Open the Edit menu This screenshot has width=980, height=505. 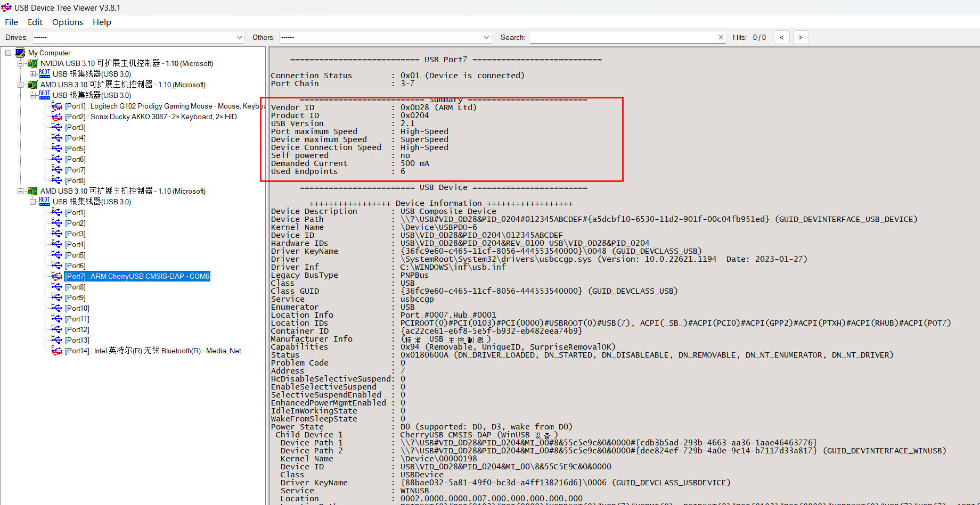35,22
